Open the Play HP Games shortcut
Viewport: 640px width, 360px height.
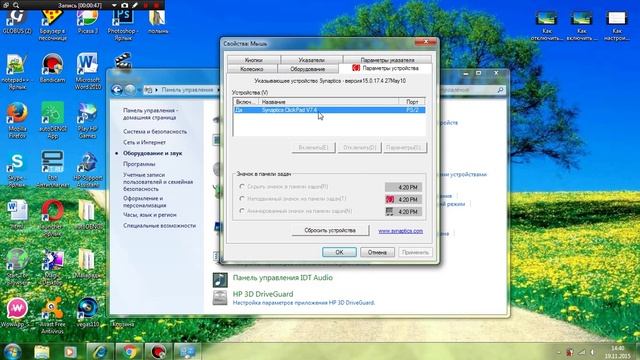[x=87, y=121]
